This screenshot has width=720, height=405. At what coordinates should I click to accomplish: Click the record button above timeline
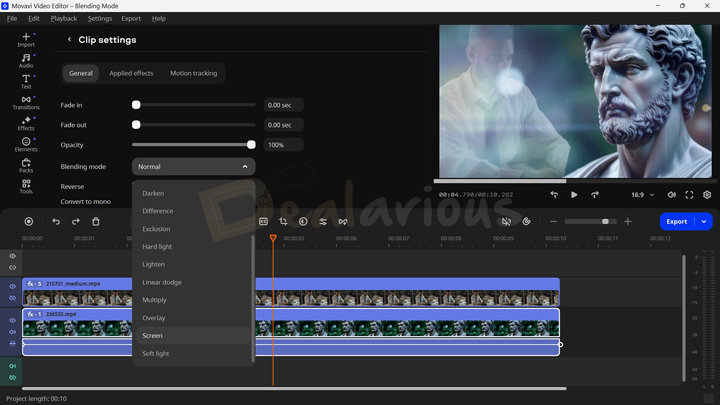28,221
